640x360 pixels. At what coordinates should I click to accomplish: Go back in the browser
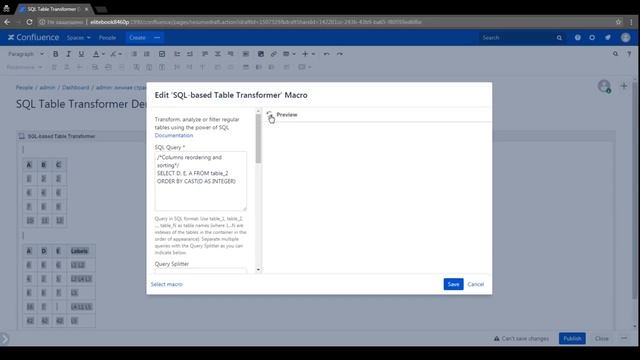pyautogui.click(x=7, y=22)
